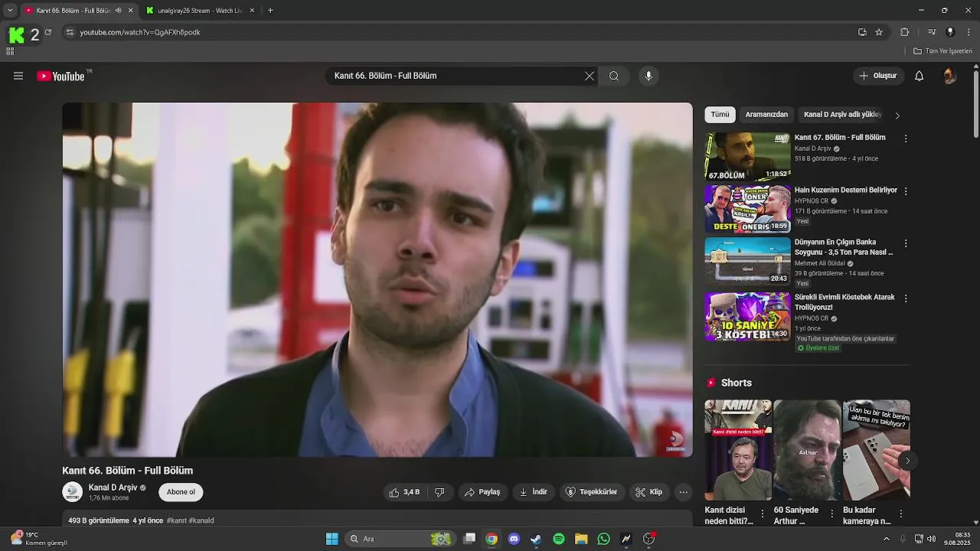
Task: Show more filter chips with right arrow
Action: 897,116
